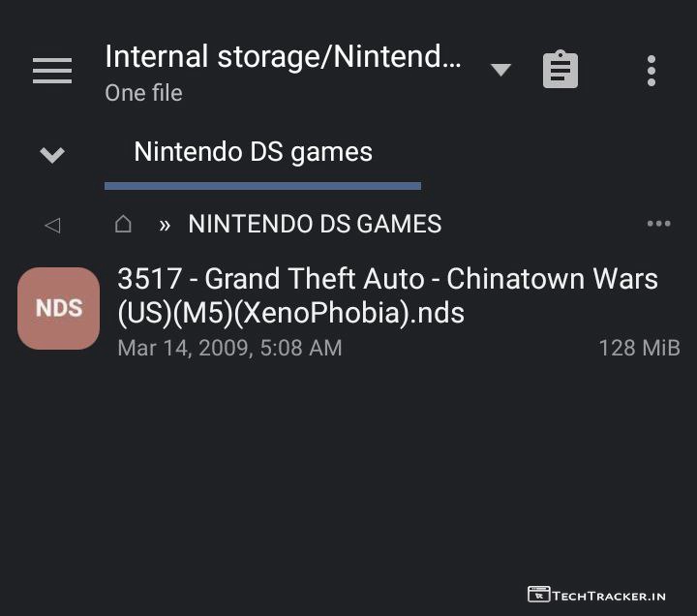Open the Grand Theft Auto Chinatown Wars file
697x616 pixels.
[387, 295]
